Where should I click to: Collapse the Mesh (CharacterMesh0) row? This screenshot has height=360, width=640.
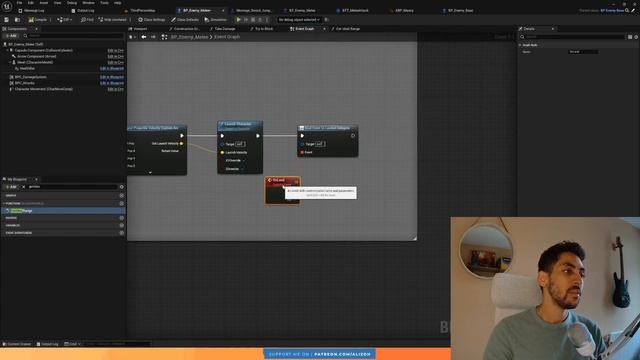point(10,62)
